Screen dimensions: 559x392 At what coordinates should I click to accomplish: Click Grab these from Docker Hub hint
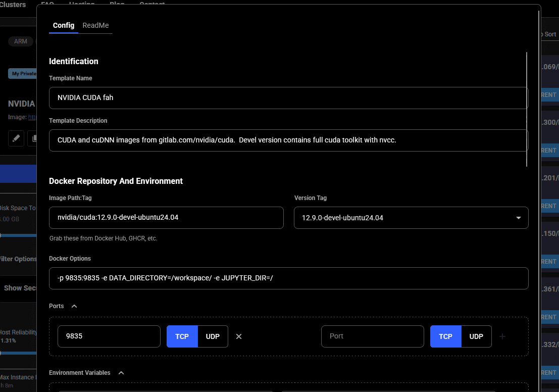[104, 238]
